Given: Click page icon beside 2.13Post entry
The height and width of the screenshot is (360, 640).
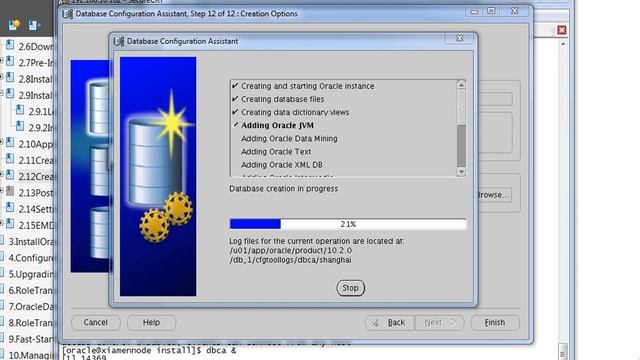Looking at the screenshot, I should 10,191.
